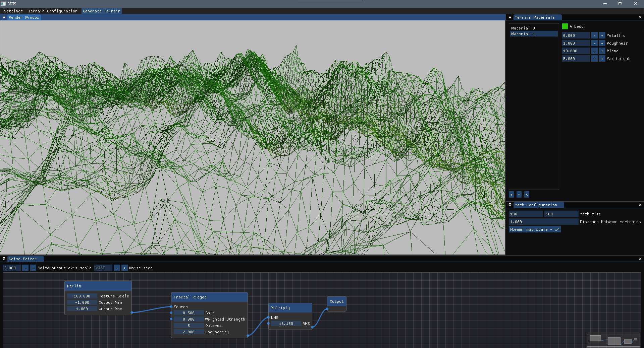Collapse the Noise Editor panel triangle
Screen dimensions: 644x348
click(4, 259)
